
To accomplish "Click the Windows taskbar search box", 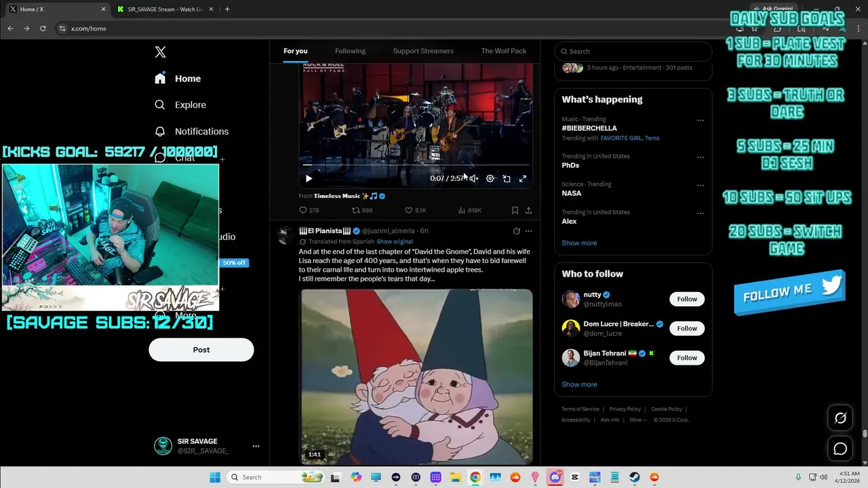I will [x=276, y=477].
